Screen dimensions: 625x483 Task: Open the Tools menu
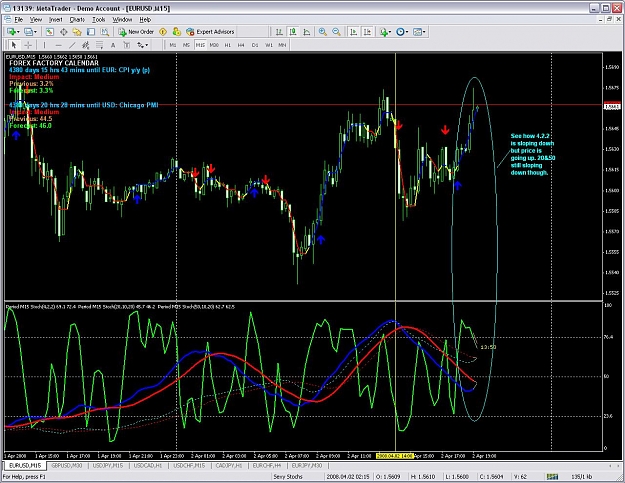98,20
